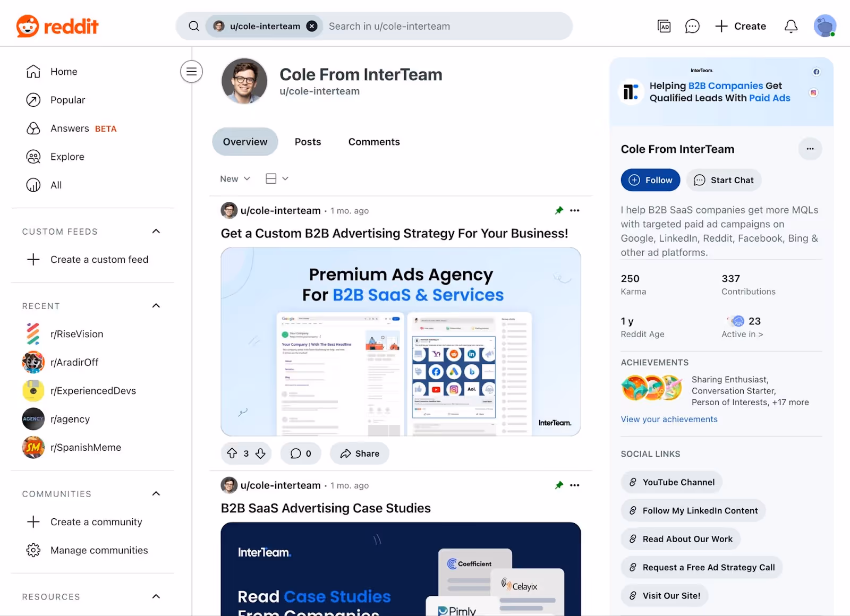Open comments via the speech bubble icon
Screen dimensions: 850x616
296,453
